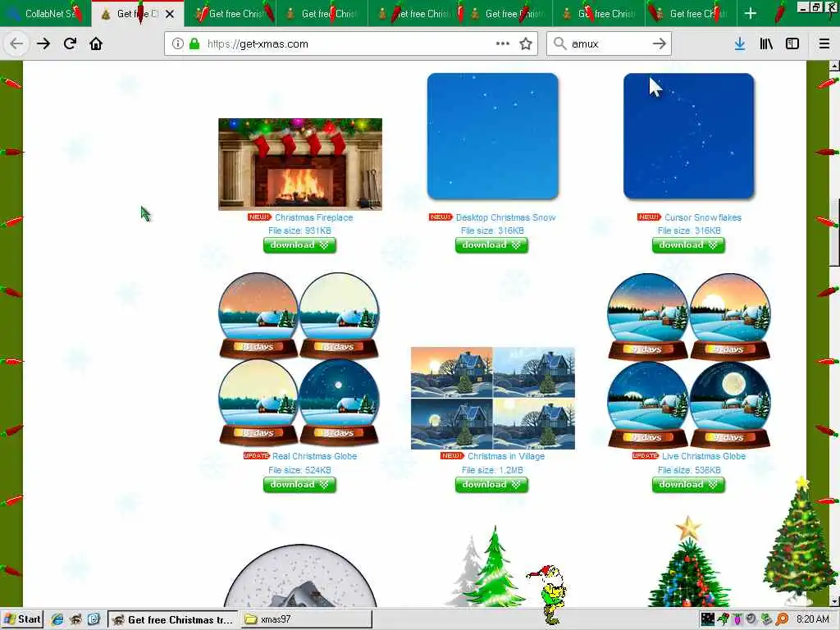This screenshot has width=840, height=630.
Task: Click the "File size: 524KB" text
Action: (x=299, y=470)
